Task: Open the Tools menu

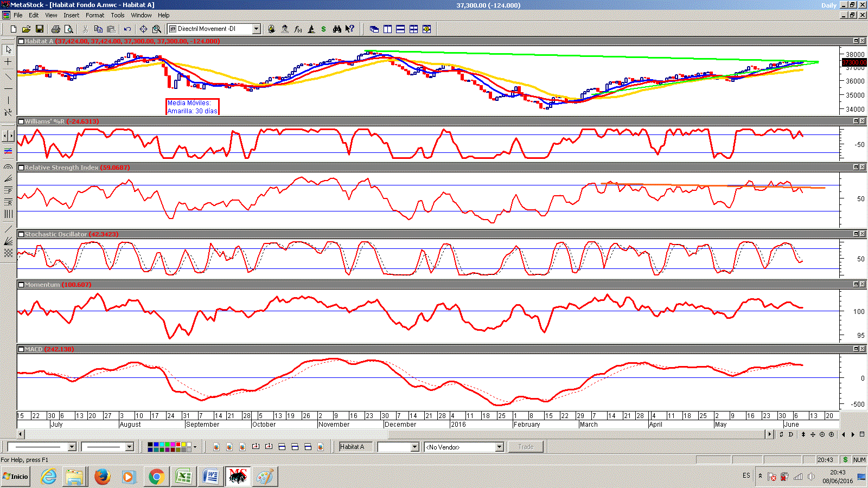Action: pos(118,15)
